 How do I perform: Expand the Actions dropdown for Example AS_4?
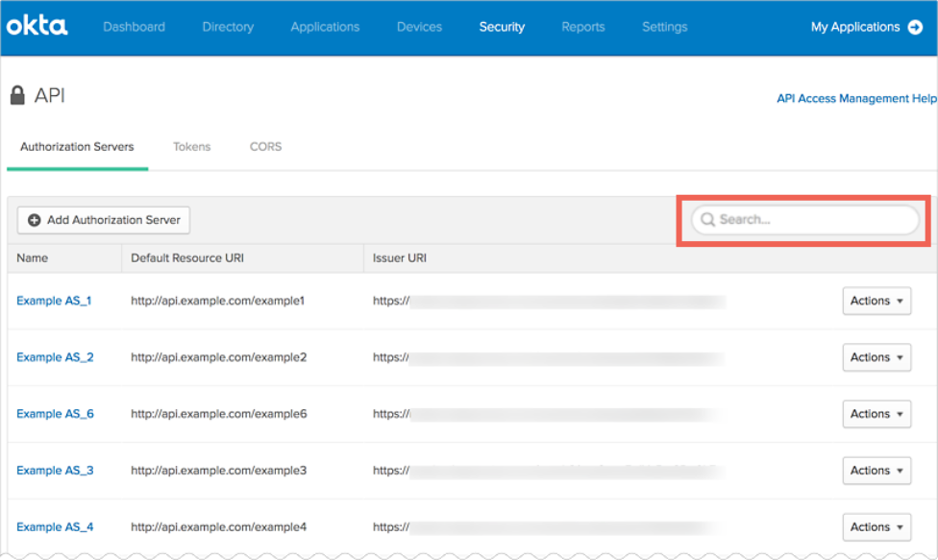pyautogui.click(x=877, y=527)
